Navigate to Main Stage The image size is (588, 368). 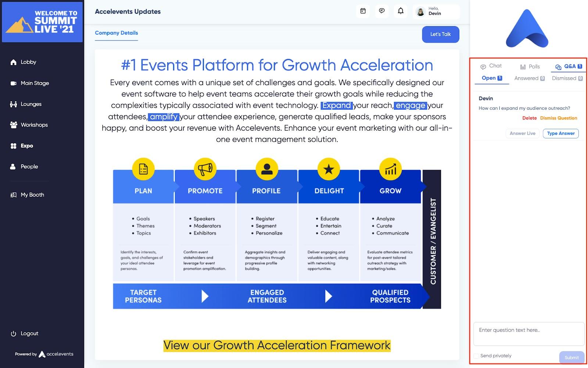35,83
